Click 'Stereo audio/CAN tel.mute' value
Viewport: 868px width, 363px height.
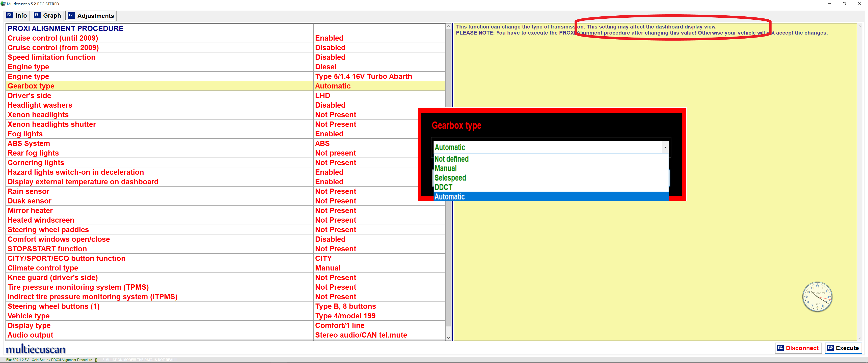(361, 335)
